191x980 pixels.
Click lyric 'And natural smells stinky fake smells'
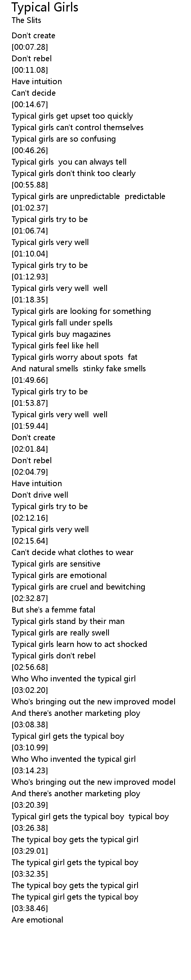coord(79,369)
